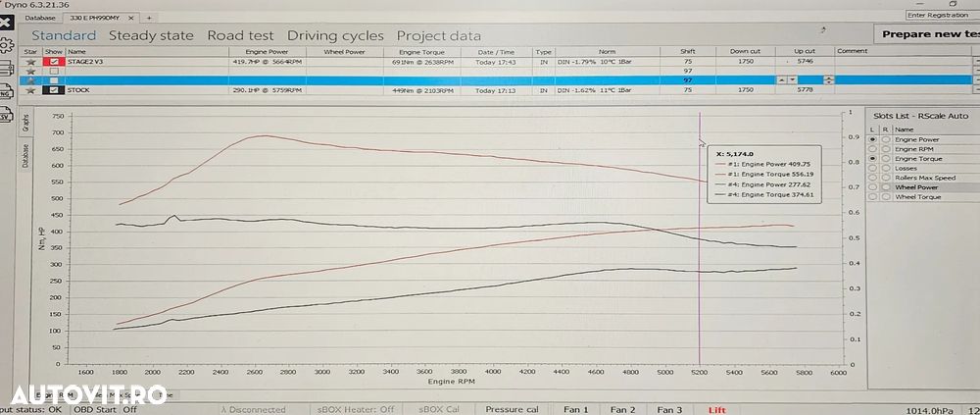Click minus button at end of STAGE2 V3 row
The image size is (980, 415).
[976, 62]
